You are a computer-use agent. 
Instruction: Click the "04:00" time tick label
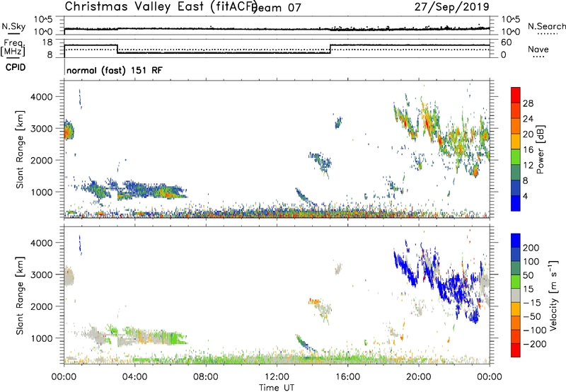(135, 377)
